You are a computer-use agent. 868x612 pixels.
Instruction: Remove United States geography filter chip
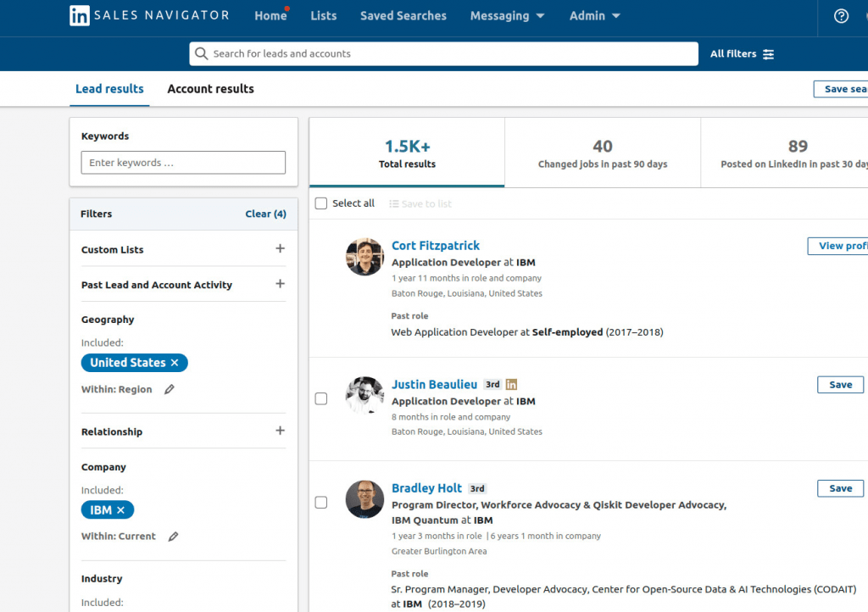pos(175,363)
